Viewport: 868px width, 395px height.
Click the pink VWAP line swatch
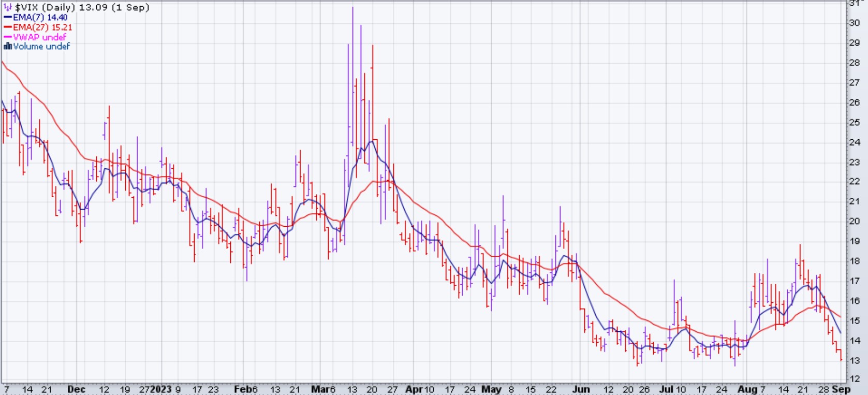coord(8,37)
